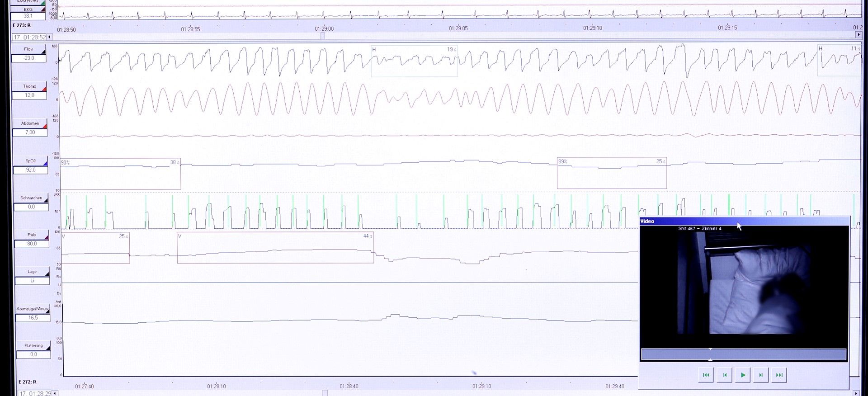This screenshot has width=868, height=396.
Task: Open the Puls channel button
Action: pyautogui.click(x=32, y=235)
